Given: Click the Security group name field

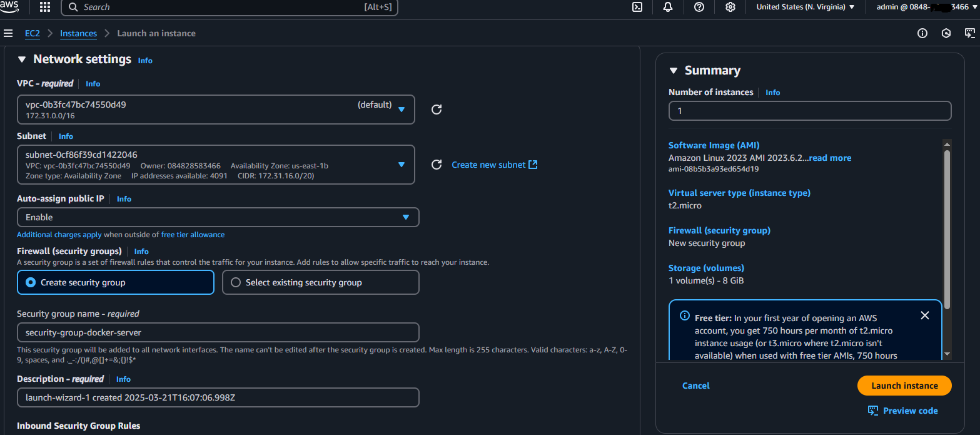Looking at the screenshot, I should point(218,332).
